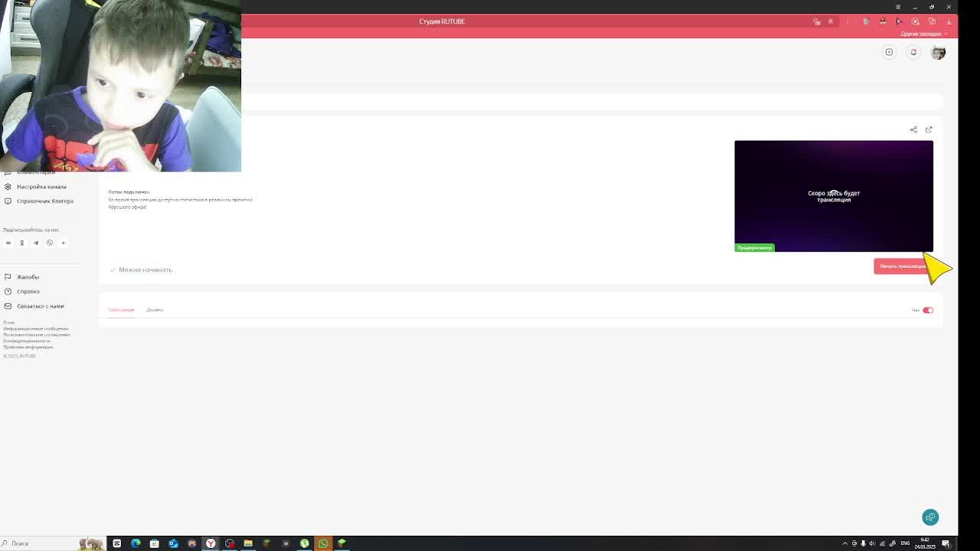Open Microsoft Edge from taskbar

point(136,543)
